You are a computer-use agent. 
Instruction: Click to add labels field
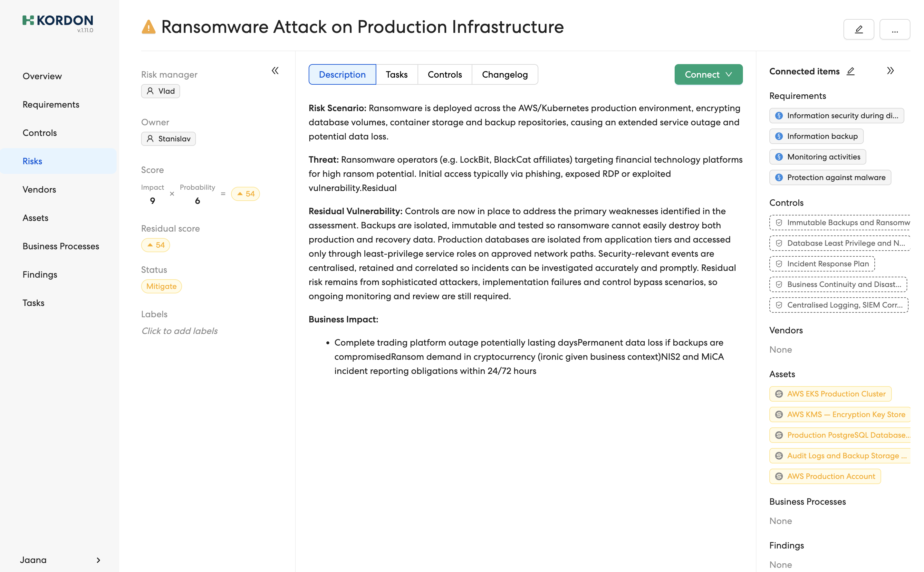[179, 331]
